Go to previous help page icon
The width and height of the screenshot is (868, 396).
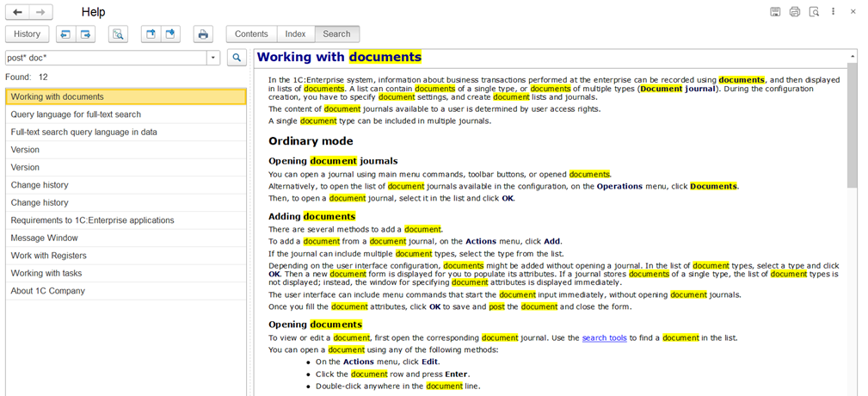[65, 34]
